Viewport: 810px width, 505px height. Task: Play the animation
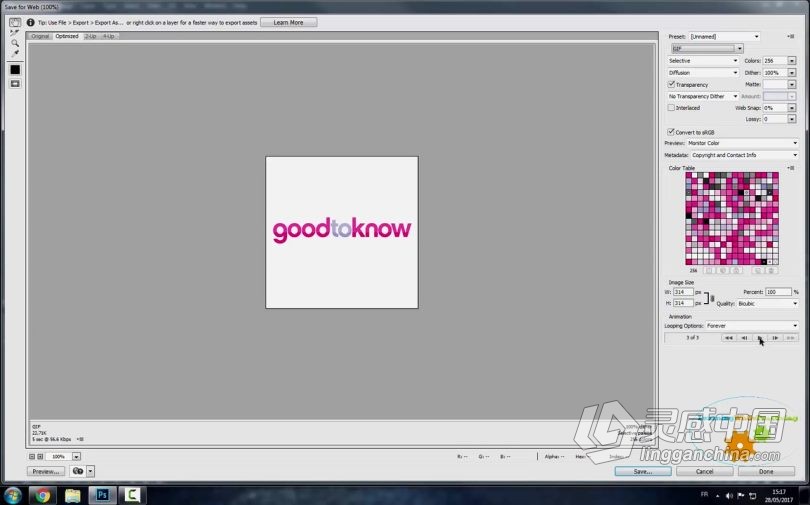tap(759, 338)
